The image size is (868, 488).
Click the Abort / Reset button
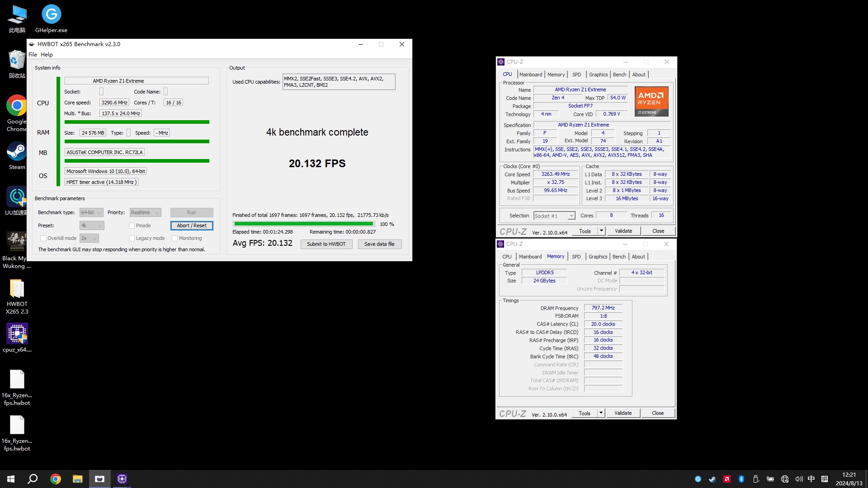pyautogui.click(x=192, y=225)
